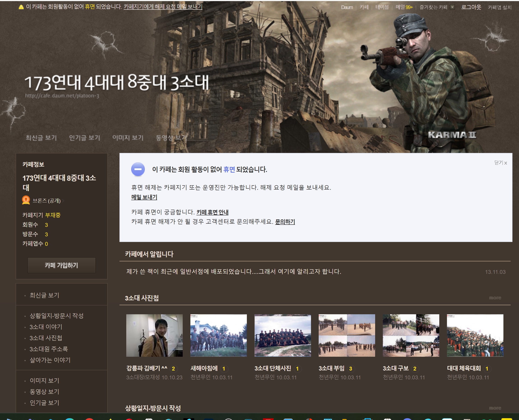
Task: Select 살아가는 이야기 in the sidebar
Action: (50, 360)
